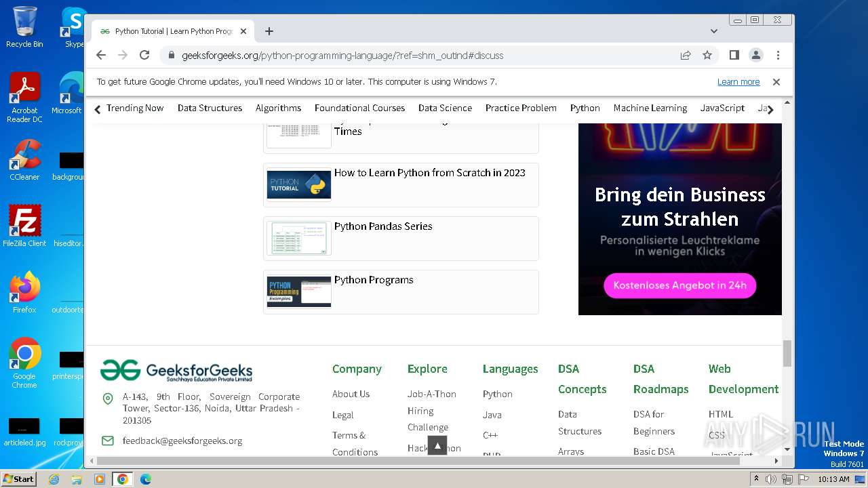This screenshot has height=488, width=868.
Task: Click the scroll-to-top arrow button
Action: pyautogui.click(x=437, y=445)
